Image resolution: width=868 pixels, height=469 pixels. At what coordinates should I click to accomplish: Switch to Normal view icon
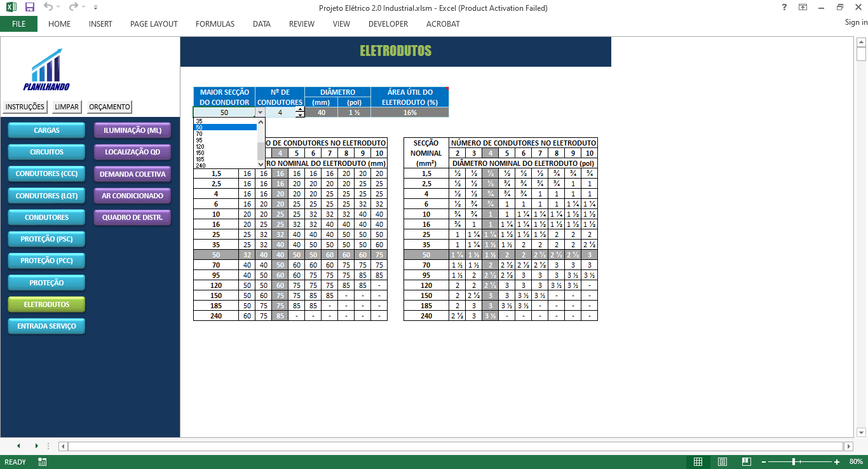tap(698, 461)
